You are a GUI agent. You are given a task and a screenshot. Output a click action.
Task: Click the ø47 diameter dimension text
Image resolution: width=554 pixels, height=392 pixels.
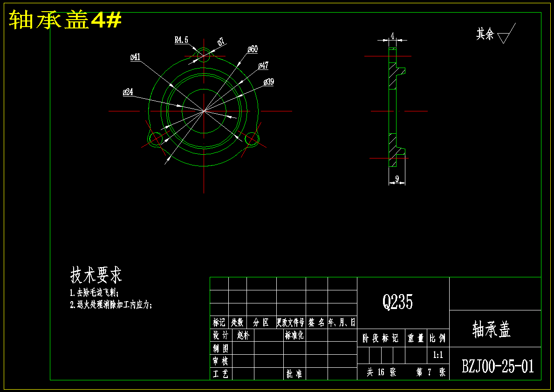click(x=263, y=65)
